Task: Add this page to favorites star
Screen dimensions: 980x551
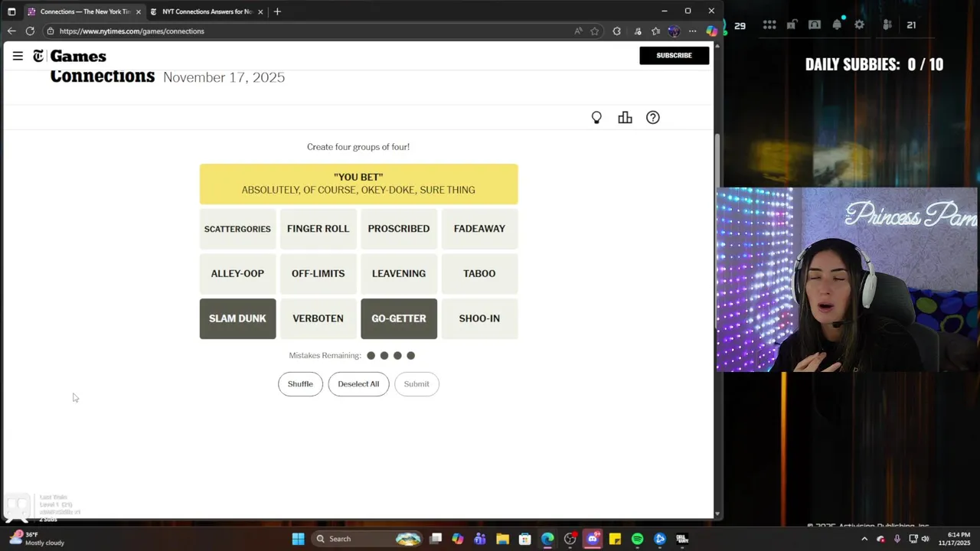Action: [595, 31]
